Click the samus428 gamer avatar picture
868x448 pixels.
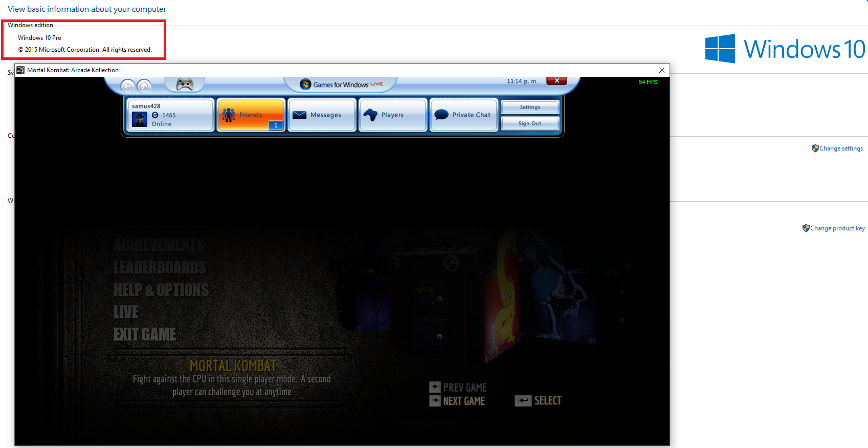coord(140,119)
